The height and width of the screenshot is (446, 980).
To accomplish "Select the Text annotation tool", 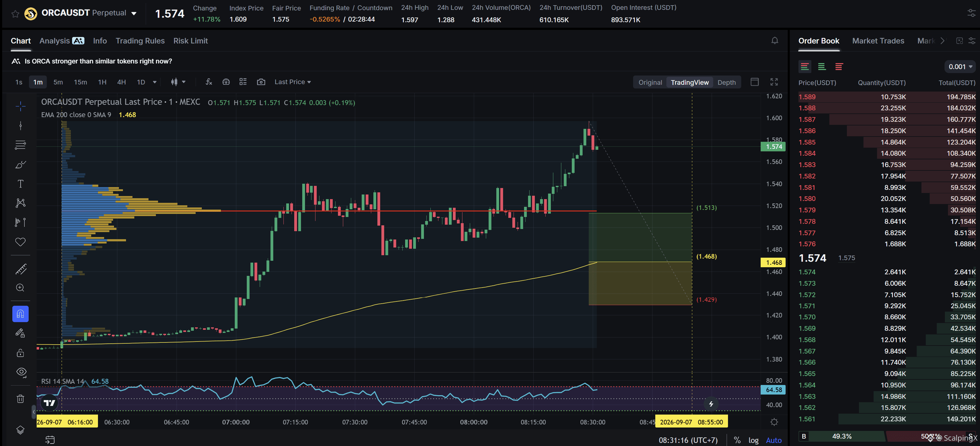I will pos(21,184).
